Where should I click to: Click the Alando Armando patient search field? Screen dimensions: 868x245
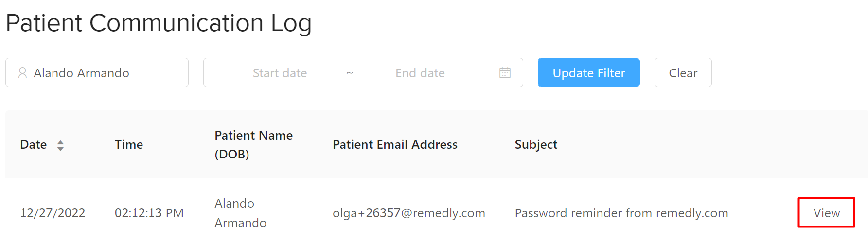coord(97,72)
